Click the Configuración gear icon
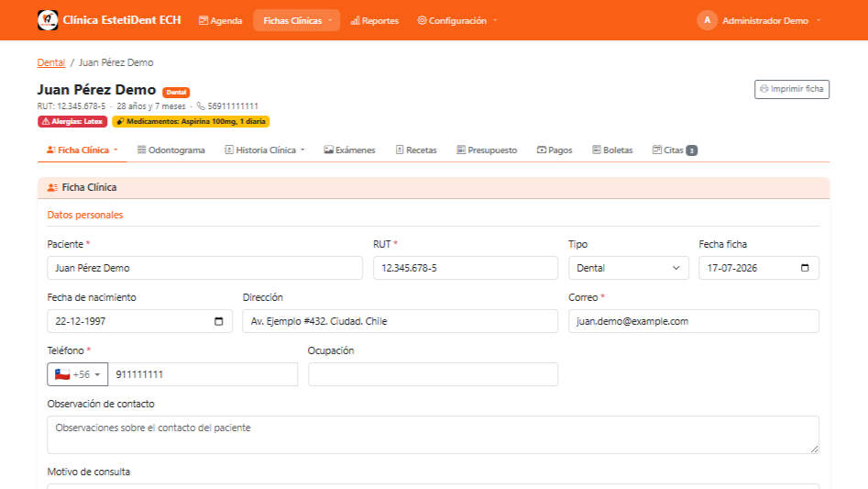868x489 pixels. pos(422,20)
